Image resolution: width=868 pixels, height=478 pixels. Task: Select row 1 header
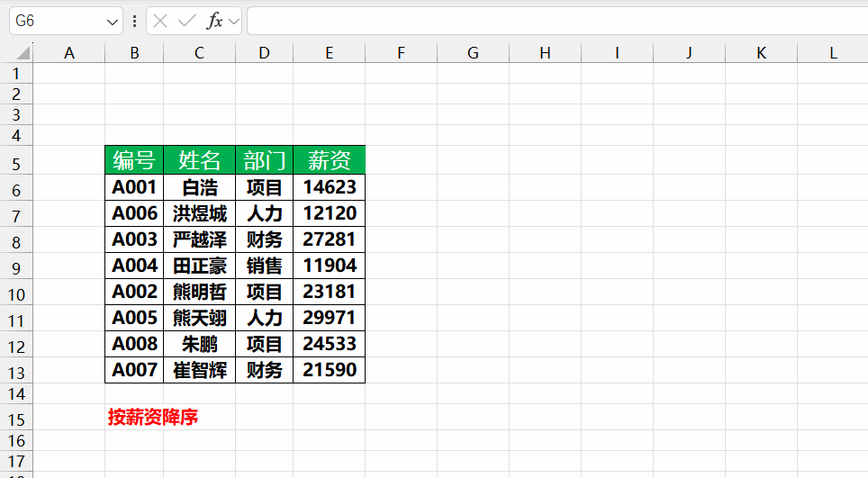point(16,73)
